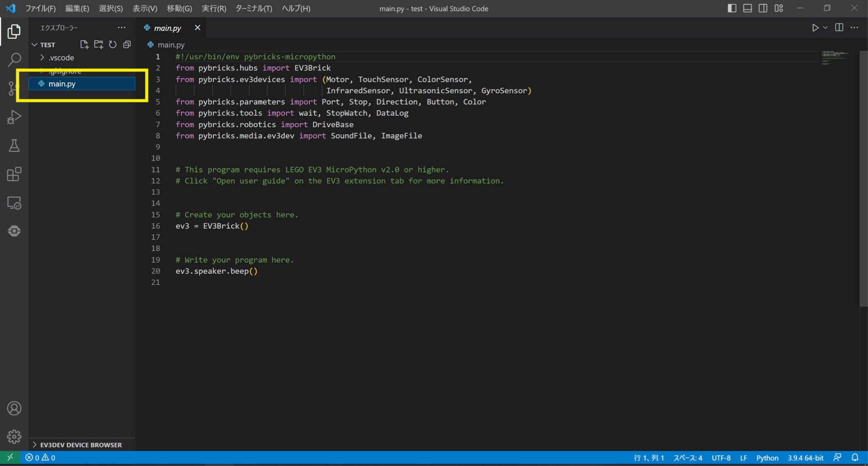Click the DriveBase import text
This screenshot has height=466, width=868.
[x=333, y=125]
